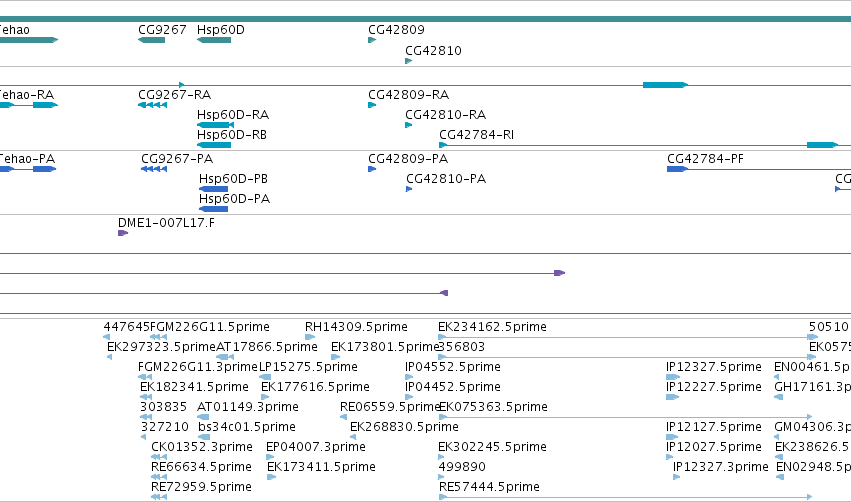Click EST 303835
This screenshot has width=851, height=502.
tap(163, 407)
